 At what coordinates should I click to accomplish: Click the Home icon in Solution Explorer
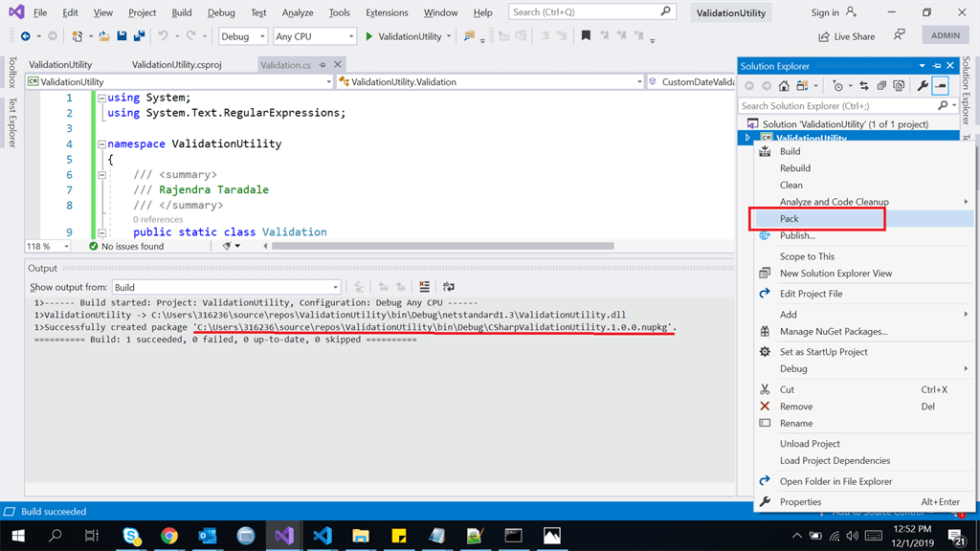(x=784, y=85)
